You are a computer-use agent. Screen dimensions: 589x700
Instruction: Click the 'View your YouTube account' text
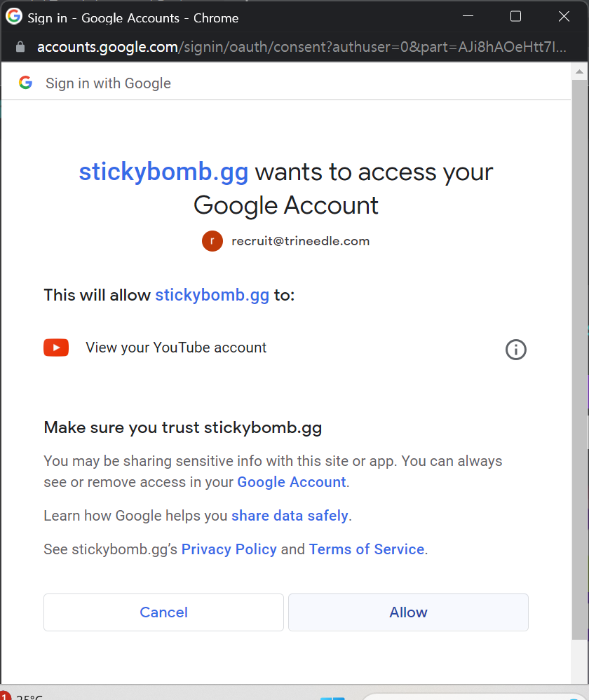(176, 348)
